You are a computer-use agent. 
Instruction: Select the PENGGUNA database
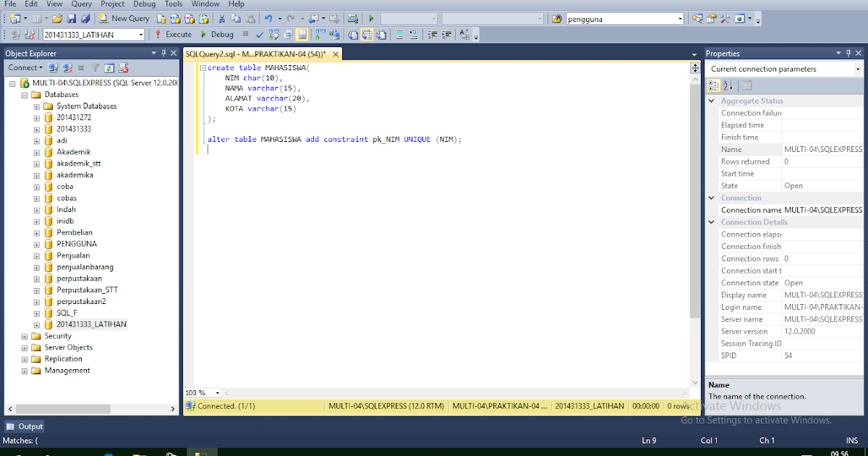[x=77, y=244]
